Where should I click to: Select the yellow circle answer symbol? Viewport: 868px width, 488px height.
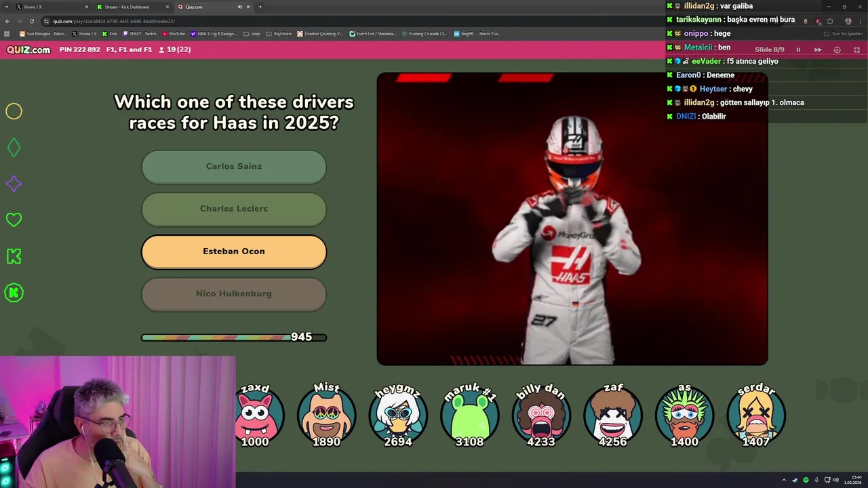(14, 111)
